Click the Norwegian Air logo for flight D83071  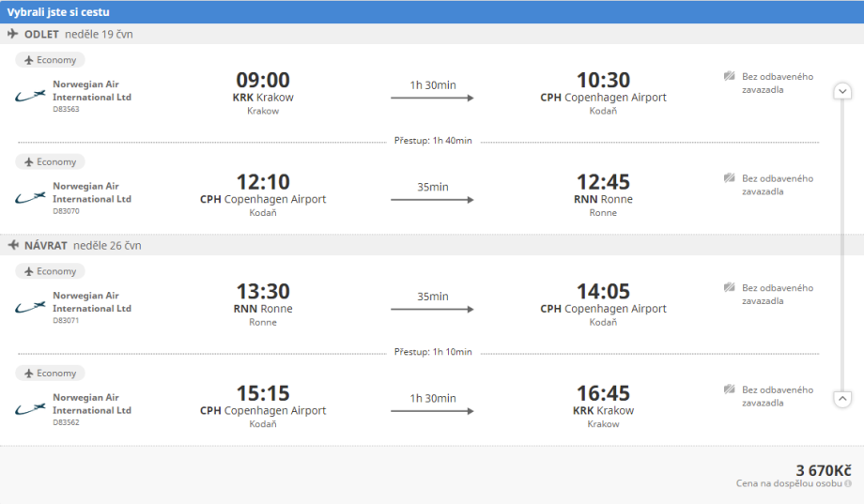point(31,306)
